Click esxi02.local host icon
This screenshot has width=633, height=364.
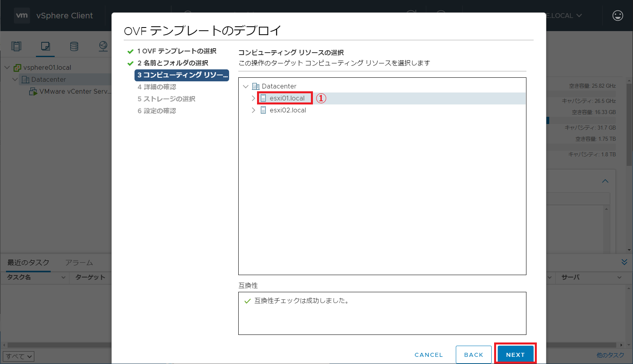coord(263,110)
